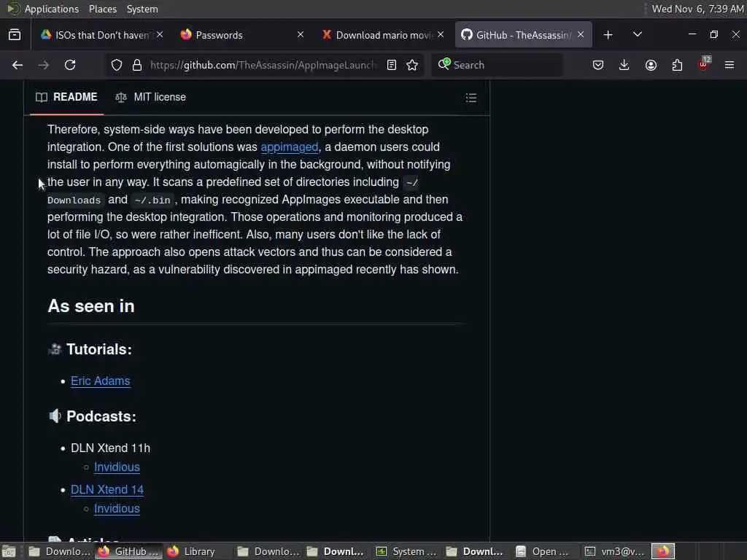Viewport: 747px width, 560px height.
Task: Click the 'As seen in' heading
Action: (91, 306)
